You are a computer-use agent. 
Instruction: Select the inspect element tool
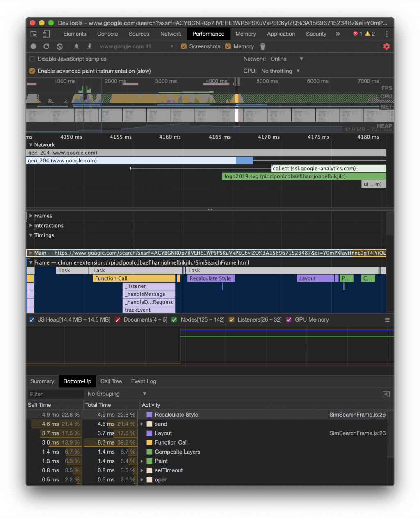(x=34, y=34)
